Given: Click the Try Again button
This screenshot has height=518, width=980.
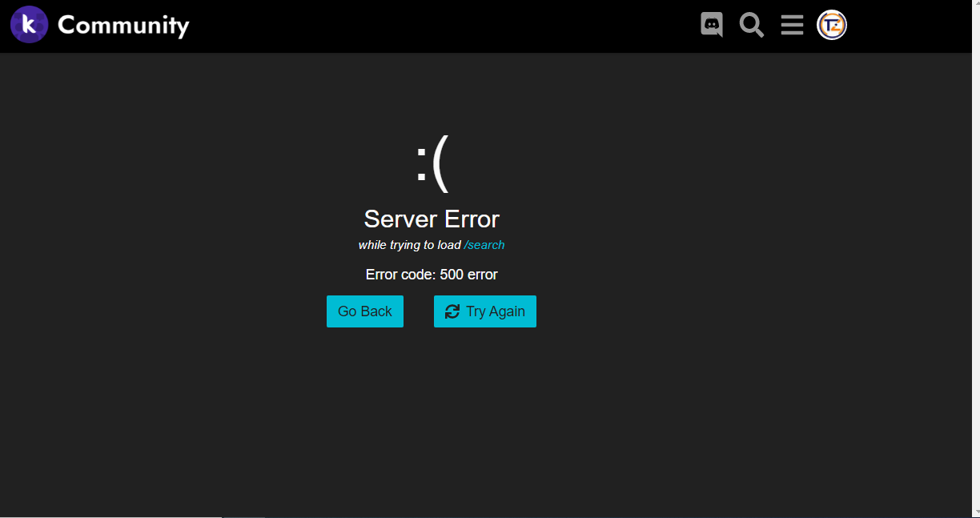Looking at the screenshot, I should [485, 311].
